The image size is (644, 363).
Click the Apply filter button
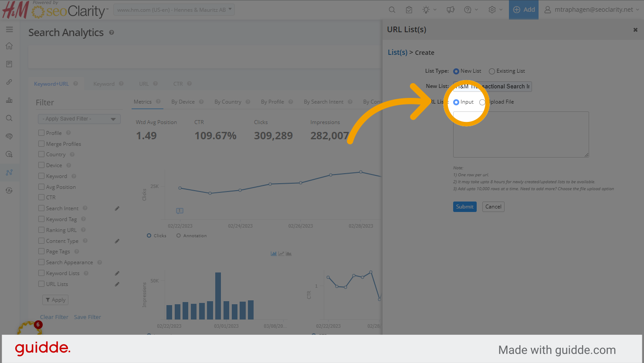click(55, 300)
